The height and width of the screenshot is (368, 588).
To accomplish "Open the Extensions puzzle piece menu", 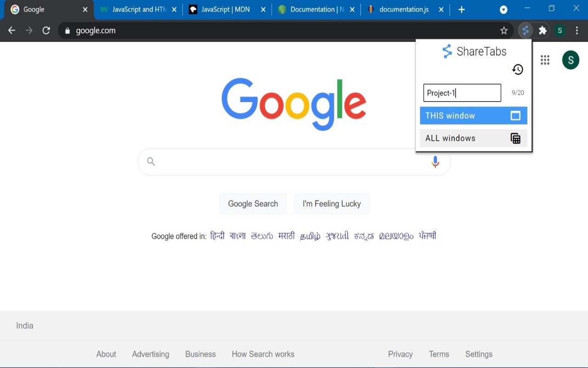I will [543, 30].
